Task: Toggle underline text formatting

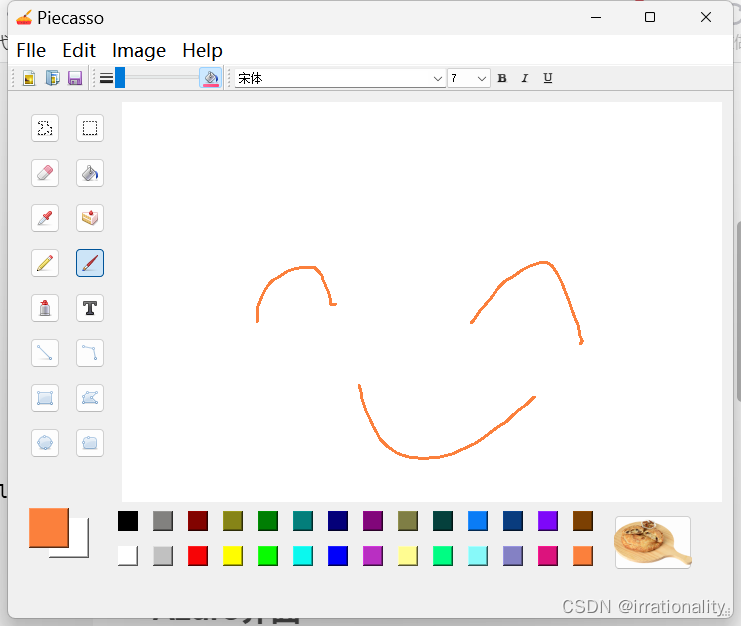Action: pyautogui.click(x=548, y=78)
